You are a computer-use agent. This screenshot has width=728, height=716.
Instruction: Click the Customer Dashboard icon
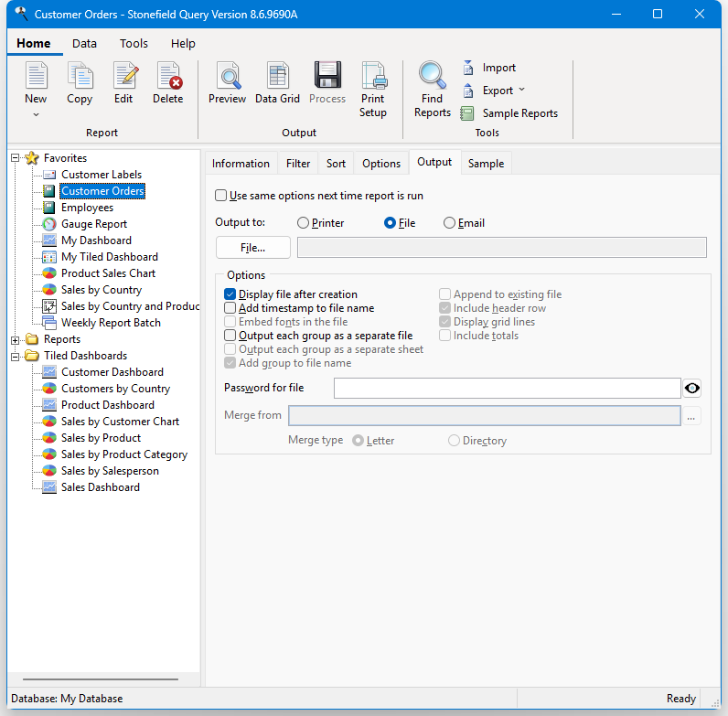(x=49, y=372)
